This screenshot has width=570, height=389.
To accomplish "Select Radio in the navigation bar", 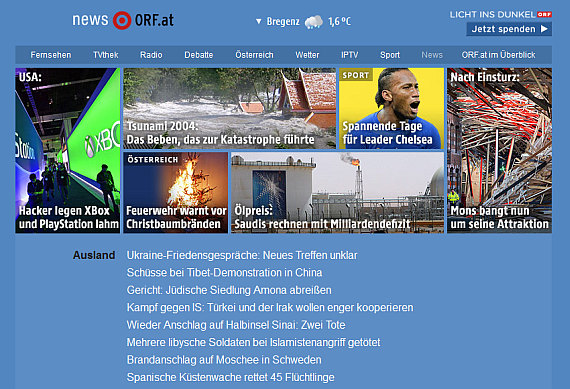I will coord(151,55).
